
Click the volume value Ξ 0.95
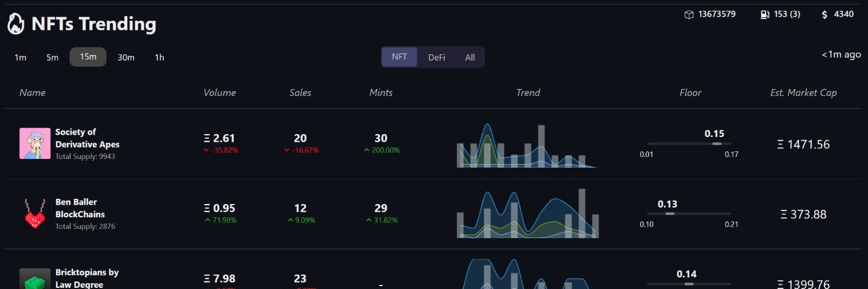tap(219, 208)
